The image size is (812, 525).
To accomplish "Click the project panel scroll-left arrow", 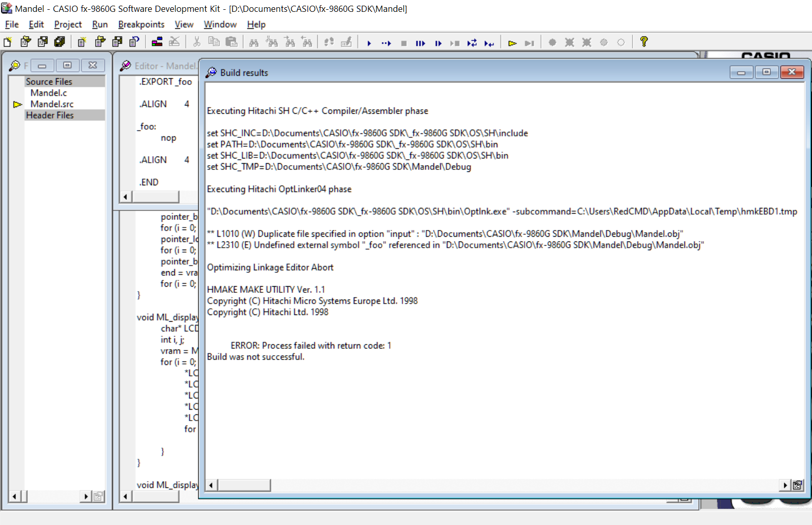I will click(x=14, y=496).
